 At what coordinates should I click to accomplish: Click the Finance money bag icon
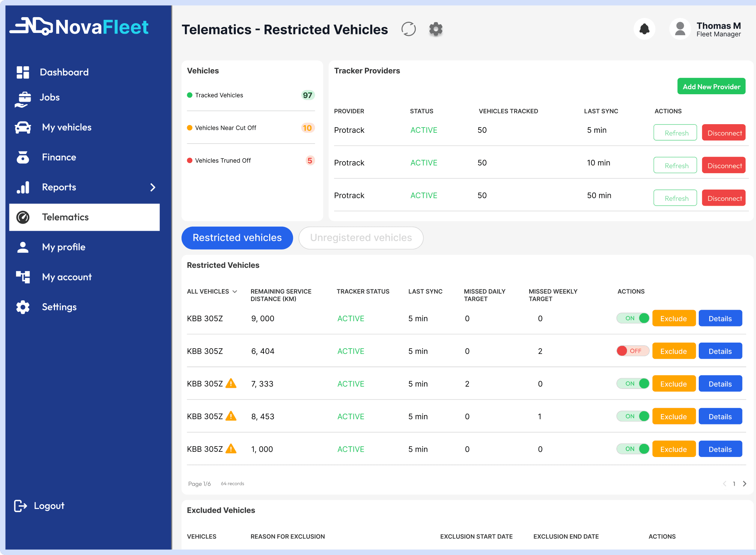pos(23,157)
